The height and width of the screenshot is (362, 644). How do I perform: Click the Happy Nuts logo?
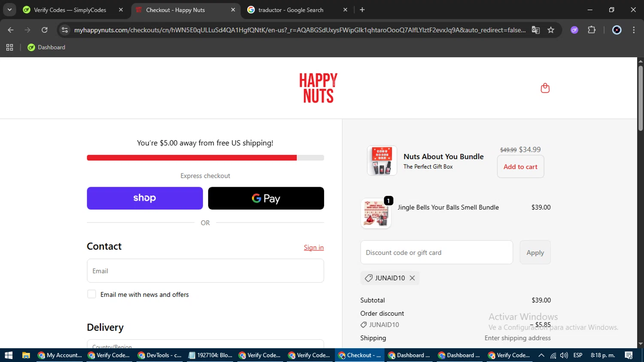[x=318, y=88]
